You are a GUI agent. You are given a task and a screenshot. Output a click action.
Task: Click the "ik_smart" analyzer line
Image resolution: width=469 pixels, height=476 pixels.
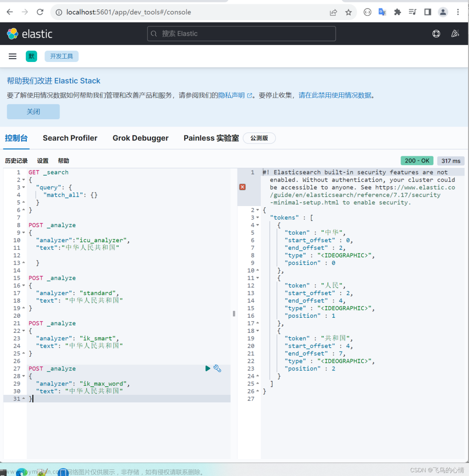77,338
